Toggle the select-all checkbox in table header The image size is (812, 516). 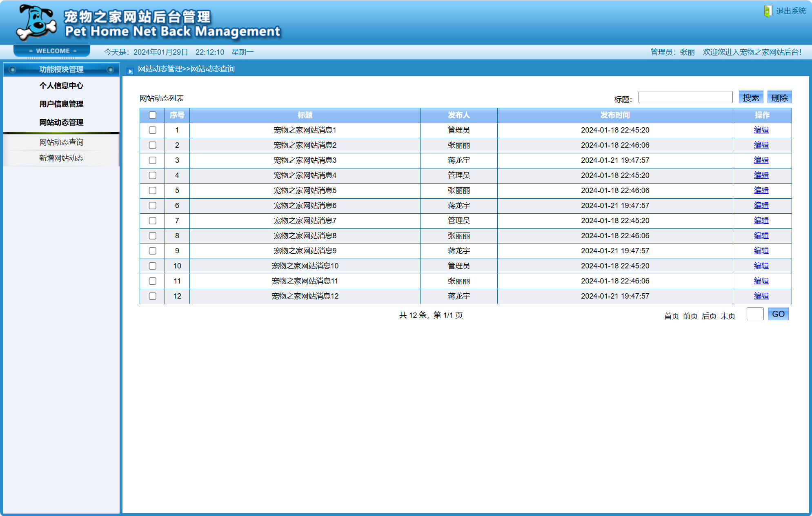pos(152,115)
